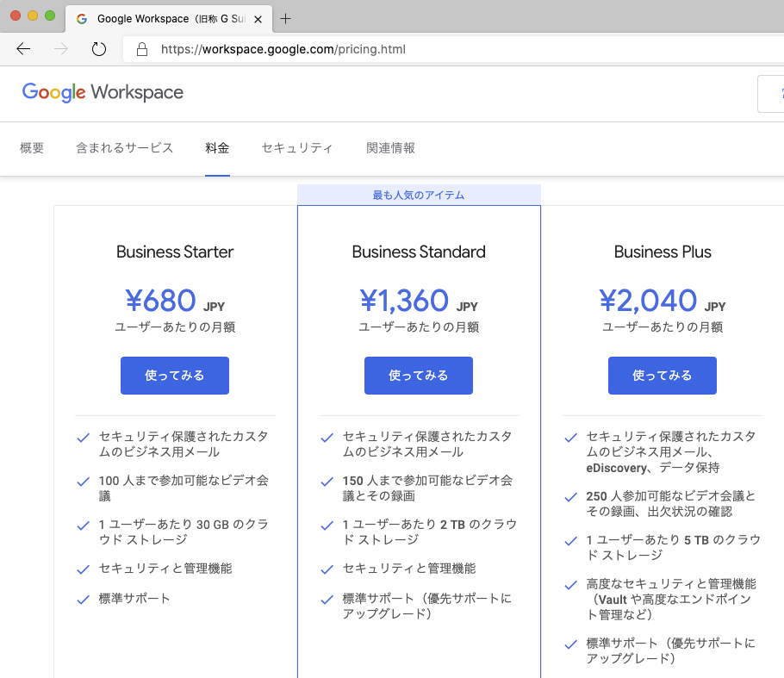Open the 含まれるサービス navigation tab
Screen dimensions: 784x678
(x=125, y=148)
